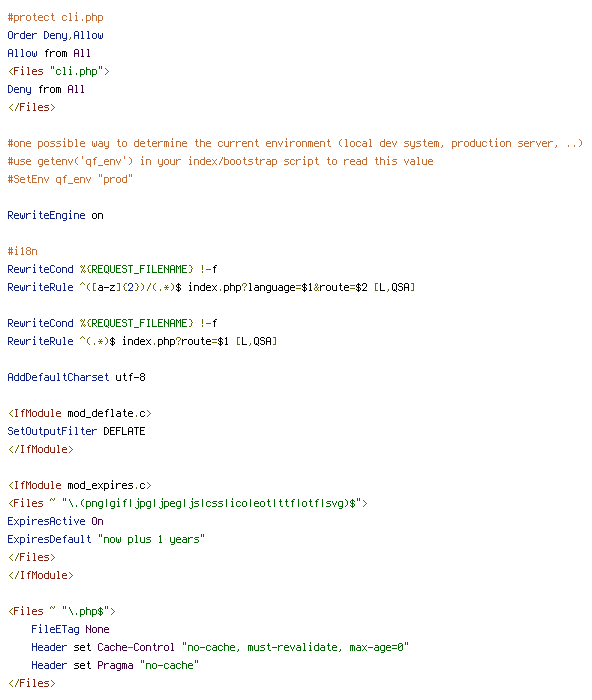The width and height of the screenshot is (592, 700).
Task: Select the opening Files "cli.php" tag
Action: click(58, 71)
